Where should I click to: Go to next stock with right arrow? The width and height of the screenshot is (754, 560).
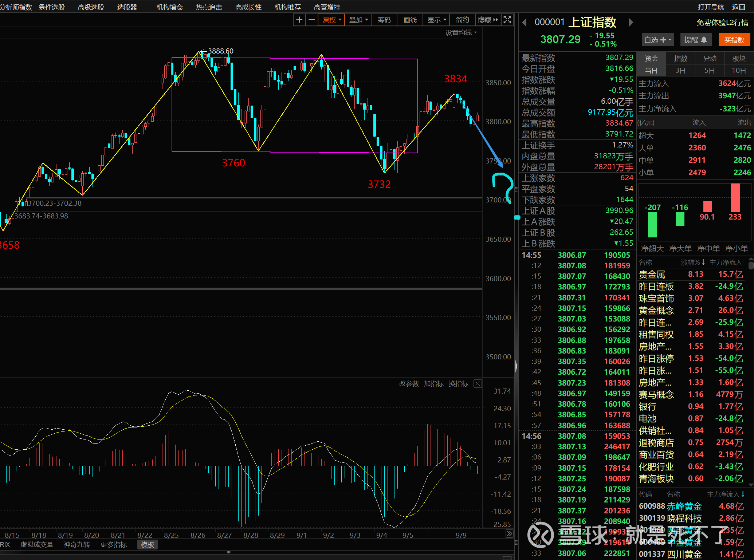tap(631, 23)
